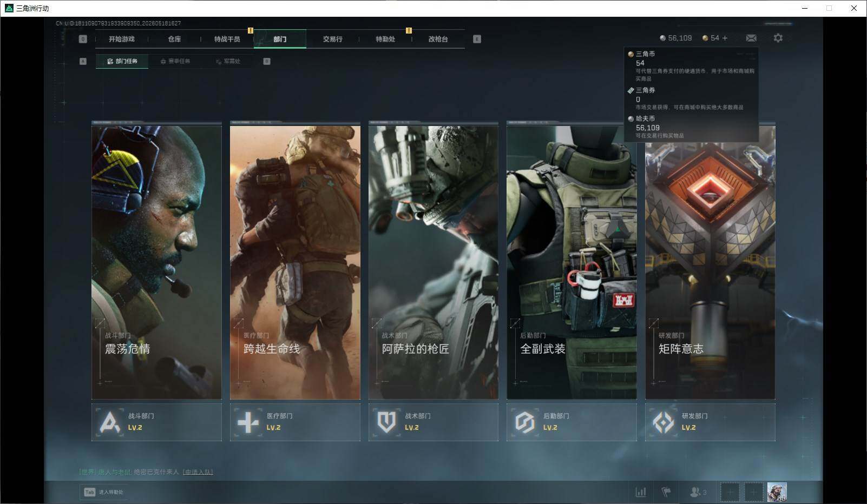Image resolution: width=867 pixels, height=504 pixels.
Task: Click the second empty squad slot plus
Action: tap(753, 492)
